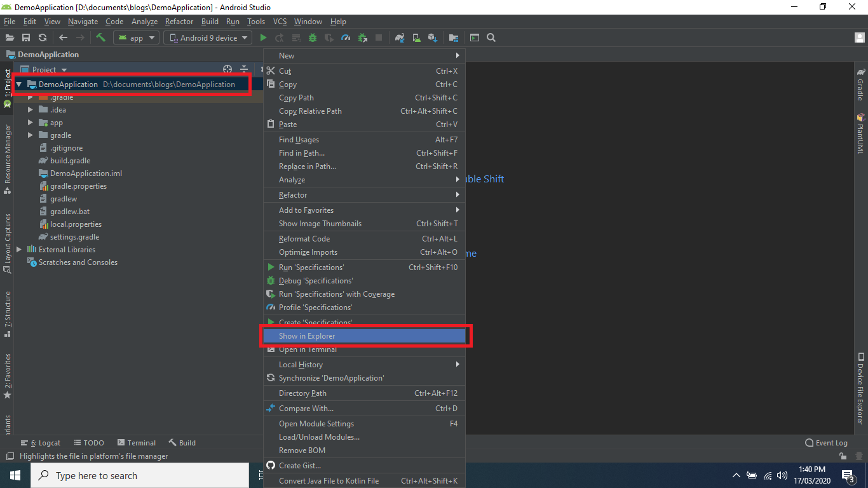Select Scratches and Consoles tree node
The width and height of the screenshot is (868, 488).
[x=78, y=262]
